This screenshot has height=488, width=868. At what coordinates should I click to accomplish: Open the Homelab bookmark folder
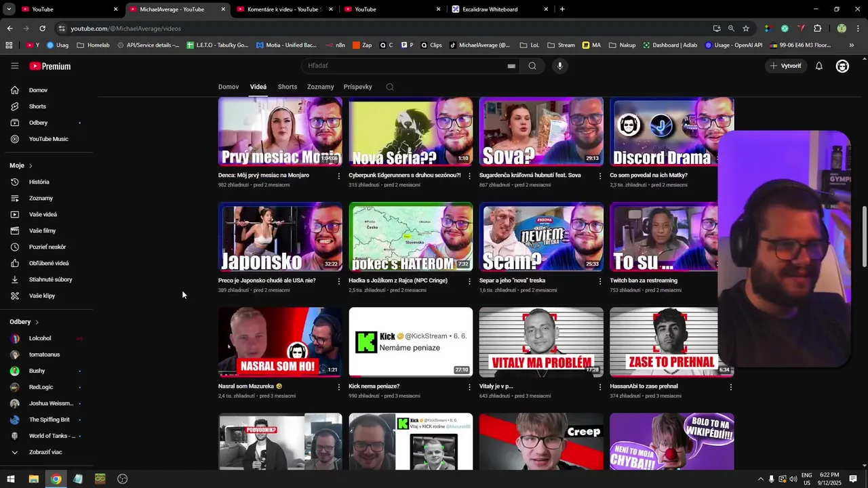pyautogui.click(x=93, y=45)
